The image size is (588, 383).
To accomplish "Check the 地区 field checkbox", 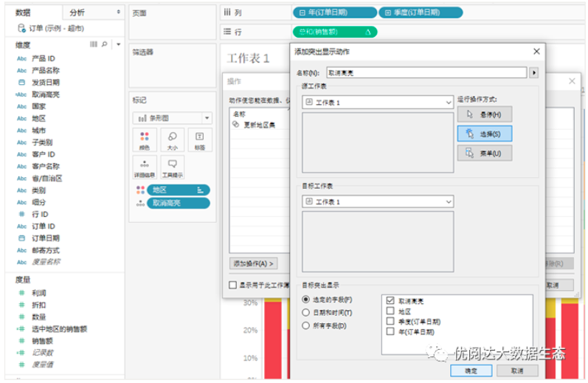I will pyautogui.click(x=390, y=311).
